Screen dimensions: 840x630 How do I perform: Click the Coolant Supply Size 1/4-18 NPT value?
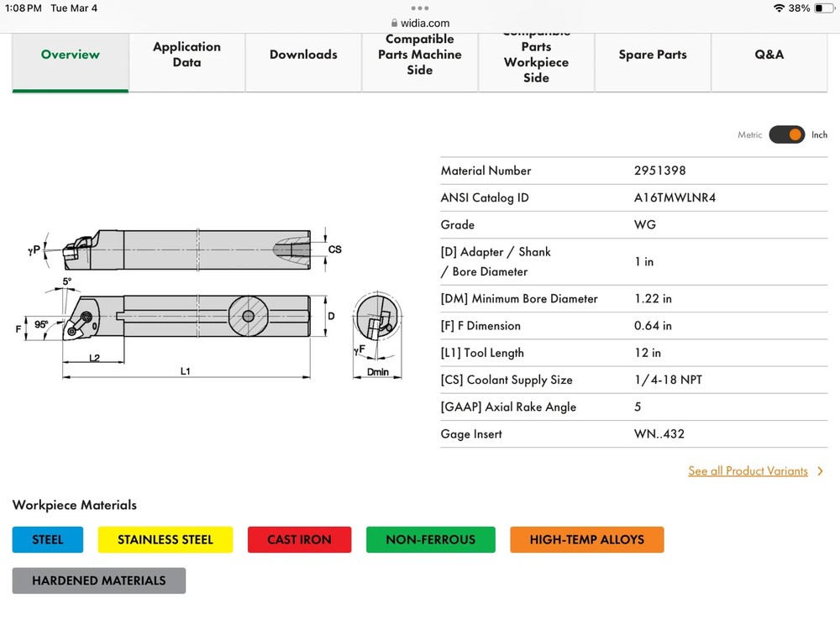pyautogui.click(x=668, y=380)
